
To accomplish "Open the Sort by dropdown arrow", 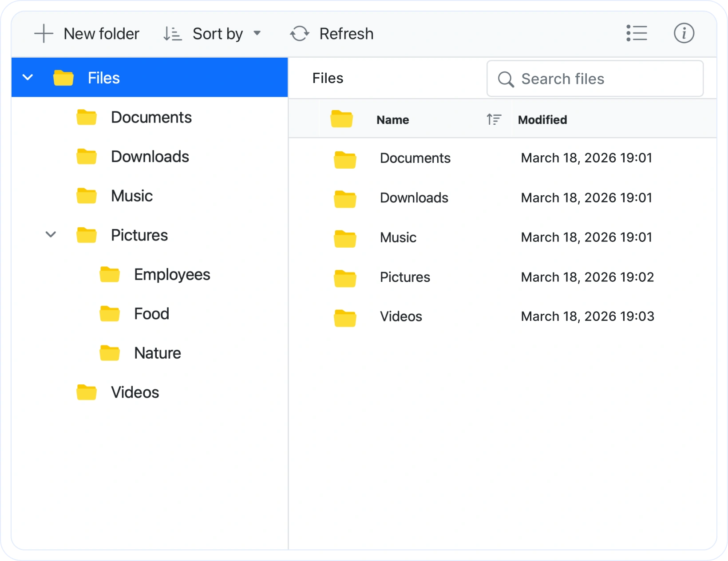I will (x=257, y=33).
